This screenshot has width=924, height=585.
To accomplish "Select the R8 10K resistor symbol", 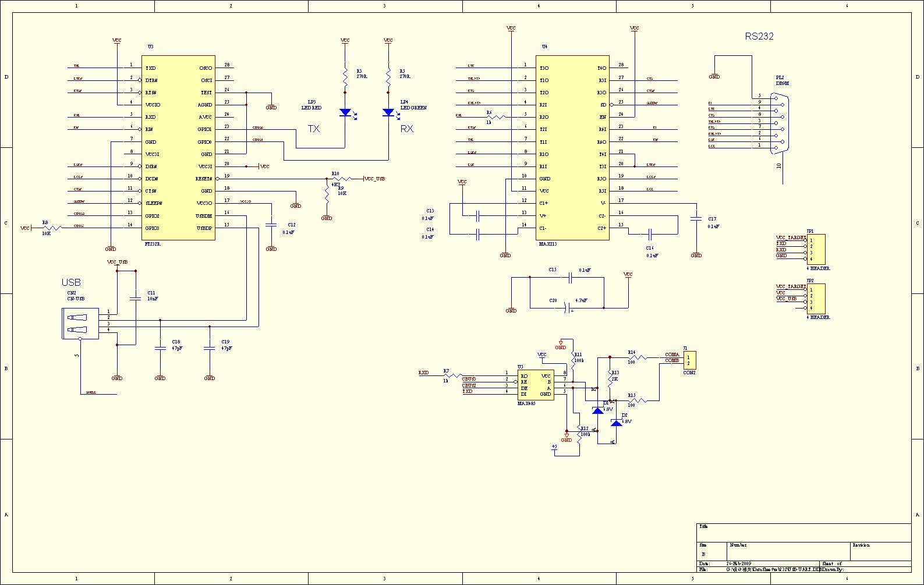I will pyautogui.click(x=51, y=228).
